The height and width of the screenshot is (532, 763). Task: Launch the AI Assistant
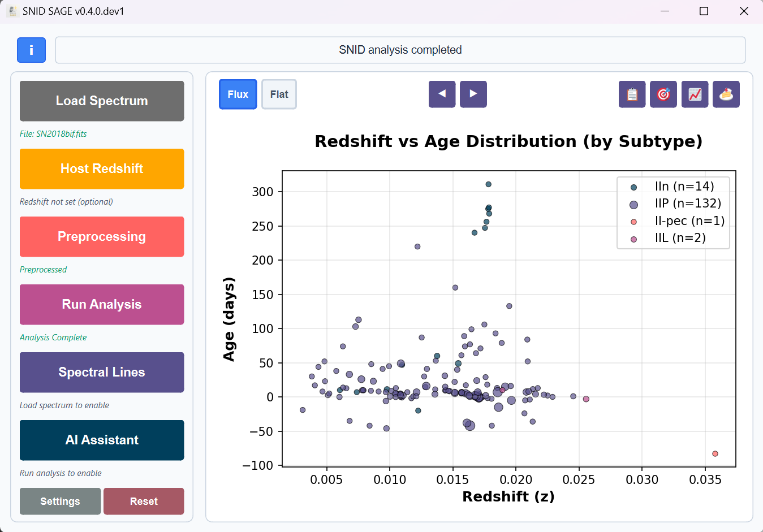click(102, 440)
